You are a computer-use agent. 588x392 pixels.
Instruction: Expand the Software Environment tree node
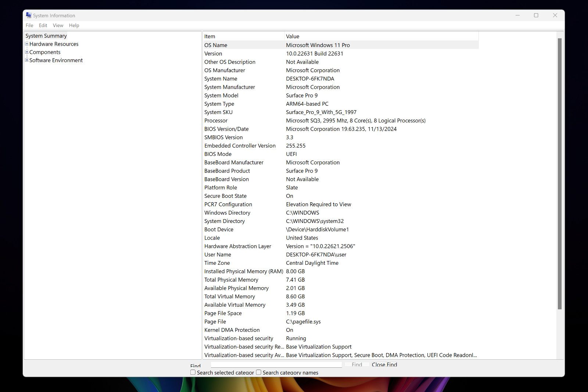27,60
